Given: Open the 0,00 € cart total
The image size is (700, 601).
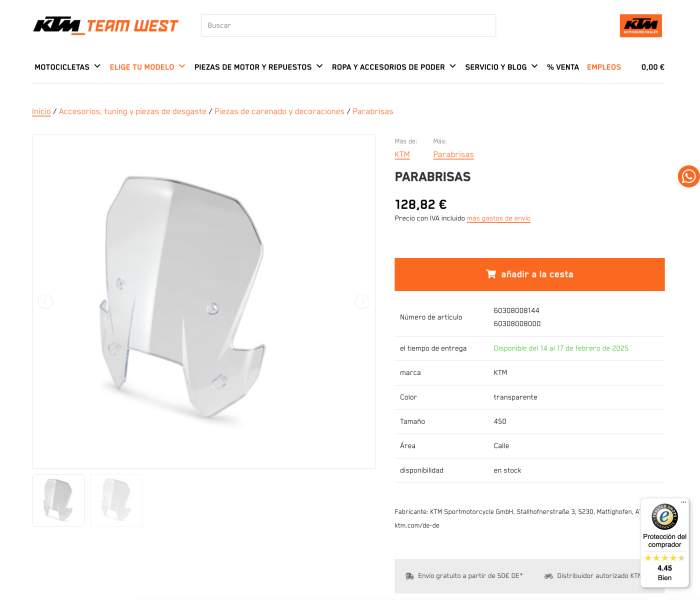Looking at the screenshot, I should click(653, 67).
